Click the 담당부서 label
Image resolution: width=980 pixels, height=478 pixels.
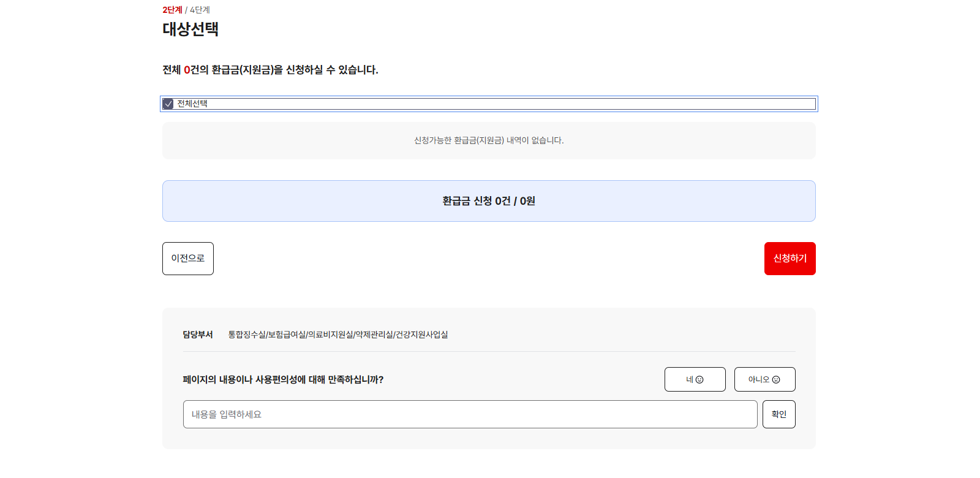coord(198,335)
